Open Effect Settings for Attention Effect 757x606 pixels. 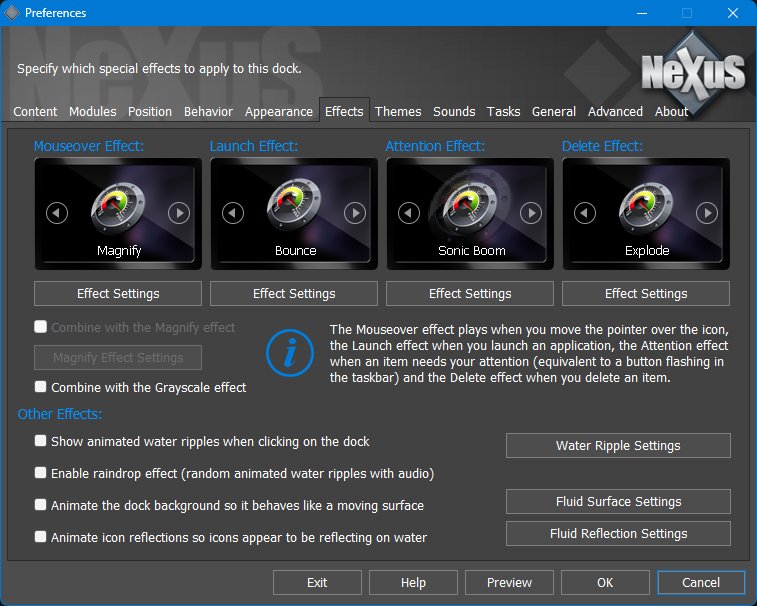(470, 294)
